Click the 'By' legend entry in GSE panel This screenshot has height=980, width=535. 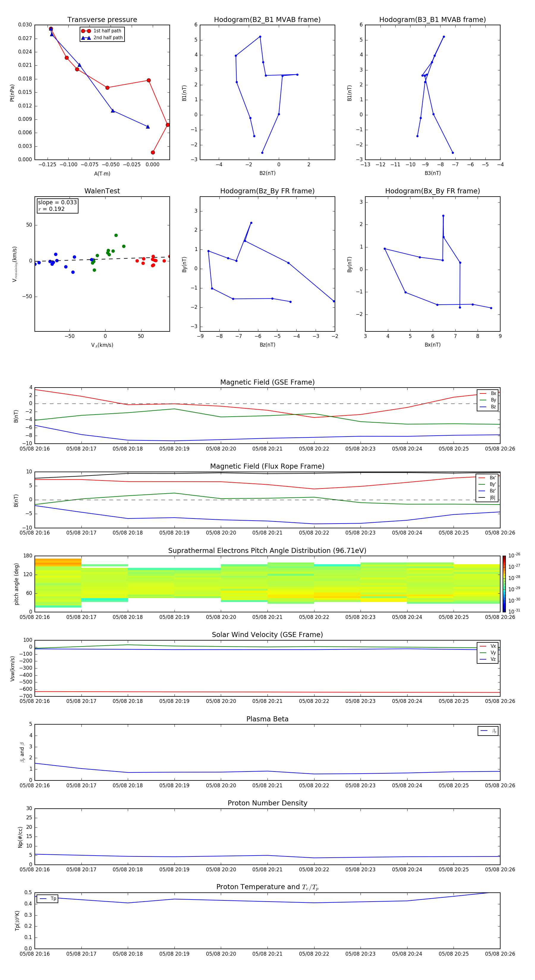[x=488, y=400]
